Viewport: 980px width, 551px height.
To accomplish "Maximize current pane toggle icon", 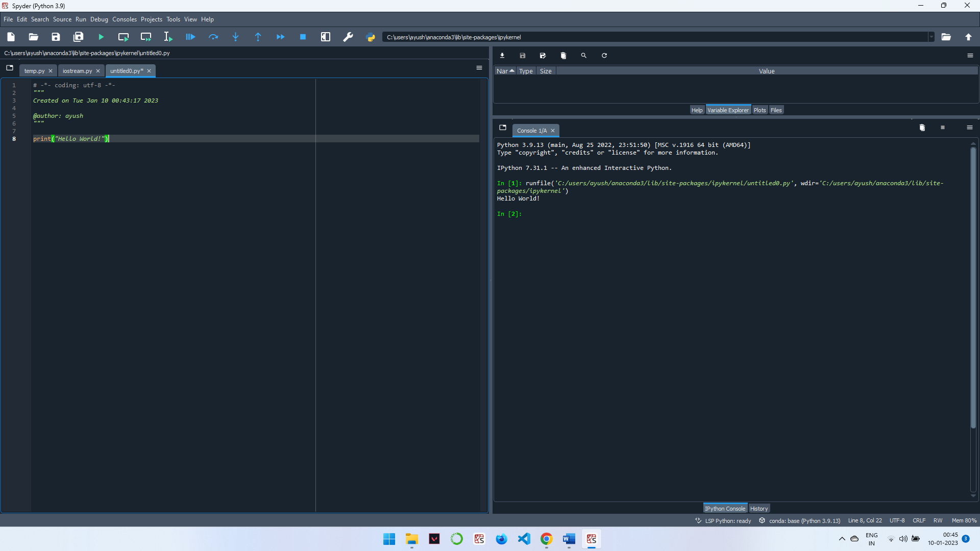I will [326, 37].
